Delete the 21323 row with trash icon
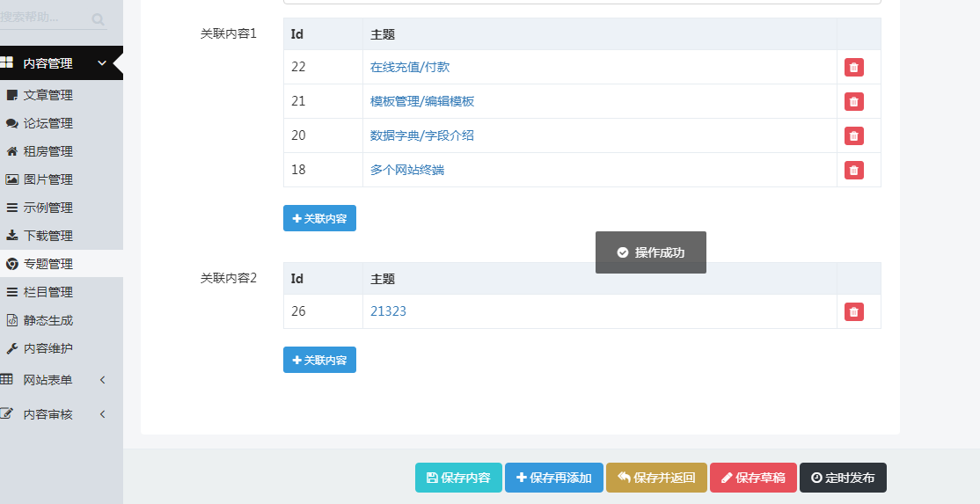The width and height of the screenshot is (980, 504). [853, 312]
